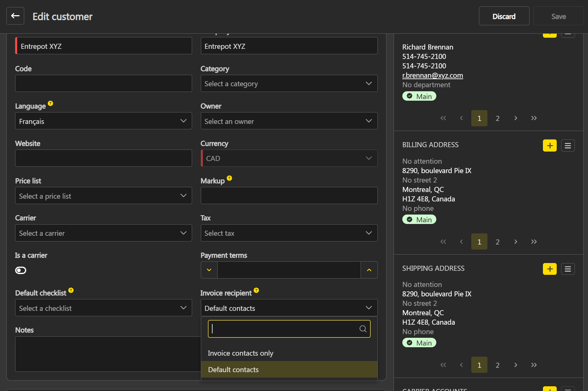The height and width of the screenshot is (391, 588).
Task: Open the Language dropdown showing Français
Action: point(103,121)
